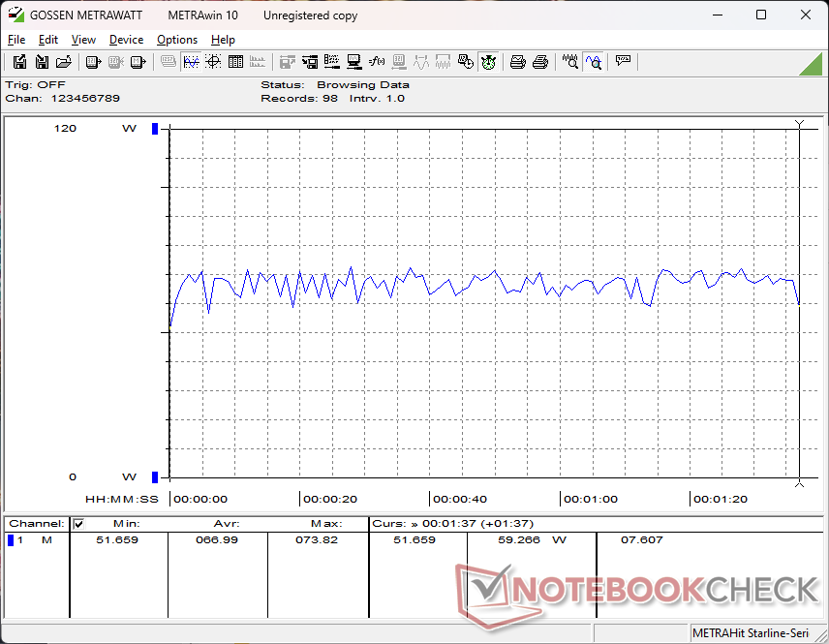
Task: Click the open folder icon
Action: (64, 62)
